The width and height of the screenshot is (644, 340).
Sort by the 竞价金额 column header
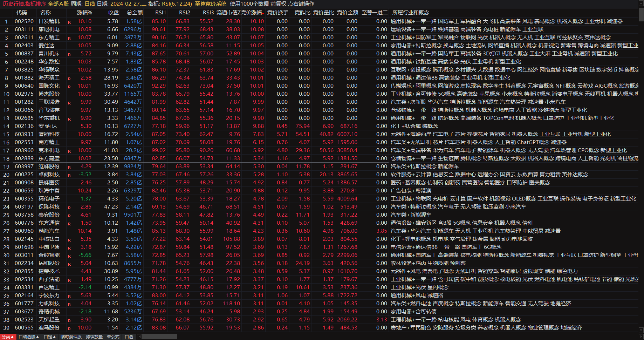point(347,12)
